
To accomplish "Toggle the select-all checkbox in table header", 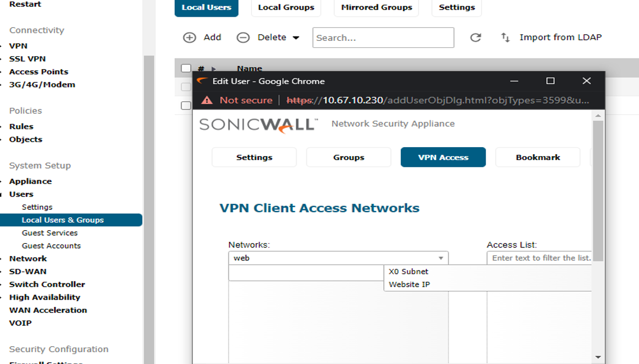I will click(186, 68).
